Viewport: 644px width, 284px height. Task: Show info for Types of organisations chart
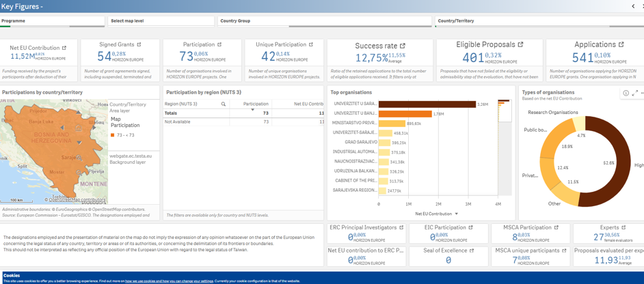click(x=626, y=93)
